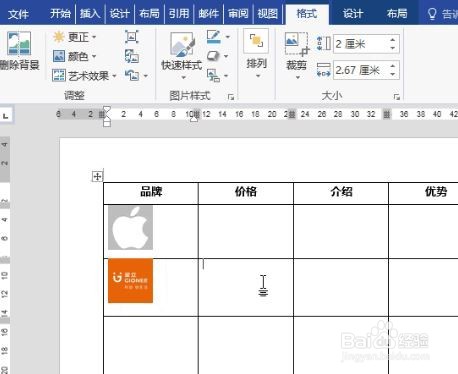Click the picture layout icon
Viewport: 458px width, 374px height.
click(213, 75)
